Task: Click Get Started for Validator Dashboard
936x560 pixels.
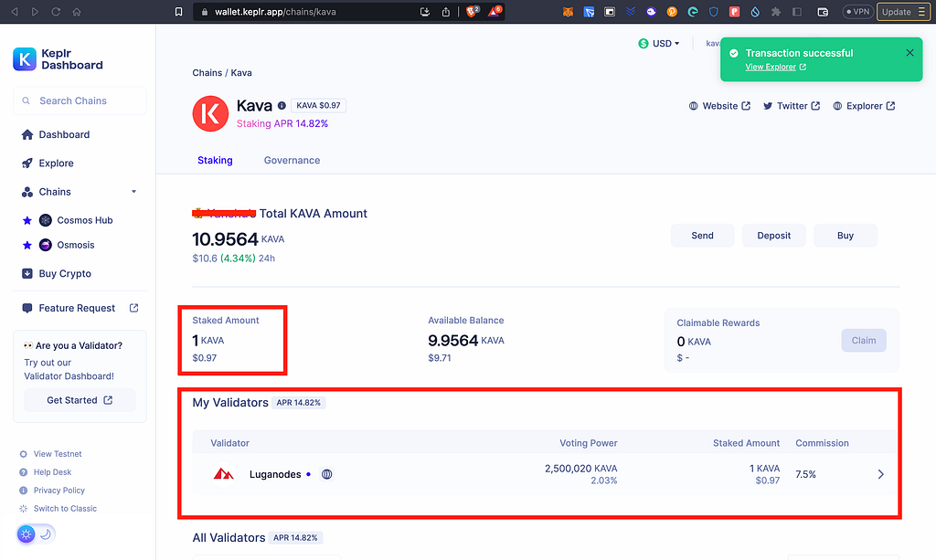Action: 80,400
